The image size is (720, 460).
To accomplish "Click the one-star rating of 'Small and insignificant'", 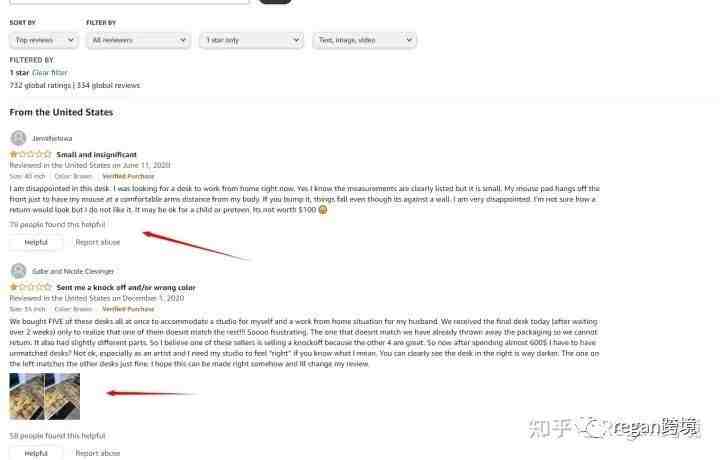I will click(x=30, y=154).
